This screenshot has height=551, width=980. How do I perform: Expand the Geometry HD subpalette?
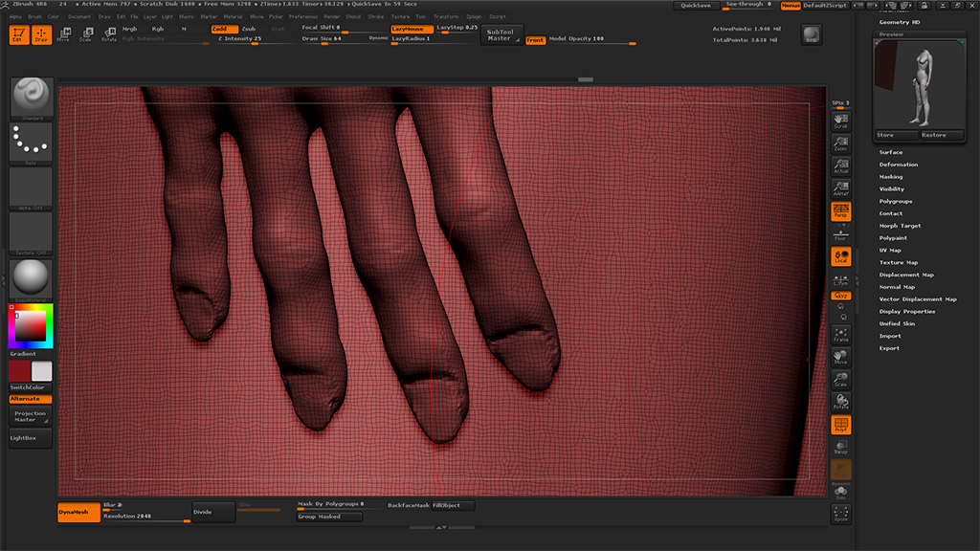click(900, 22)
